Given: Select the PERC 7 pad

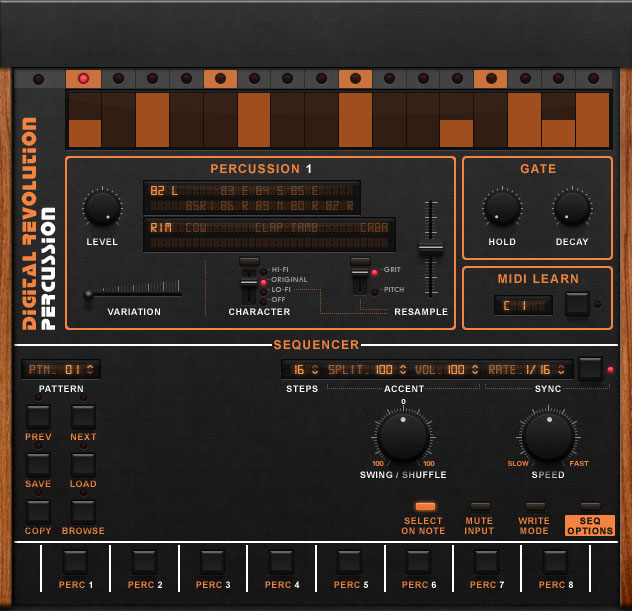Looking at the screenshot, I should coord(486,562).
